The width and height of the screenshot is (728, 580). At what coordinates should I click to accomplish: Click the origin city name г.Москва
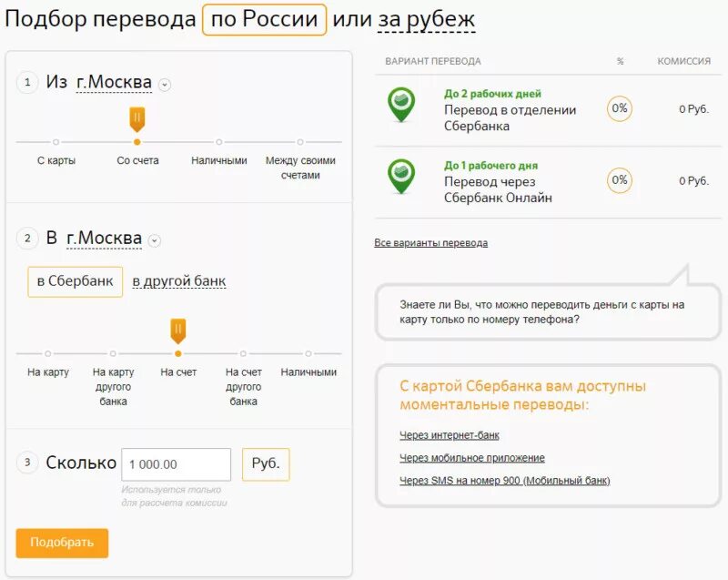(114, 82)
